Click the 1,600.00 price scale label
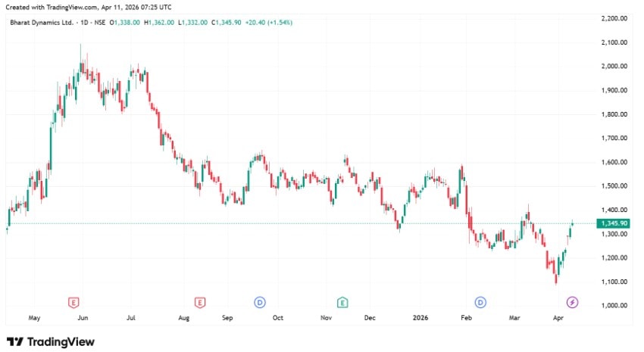The image size is (644, 352). (614, 162)
